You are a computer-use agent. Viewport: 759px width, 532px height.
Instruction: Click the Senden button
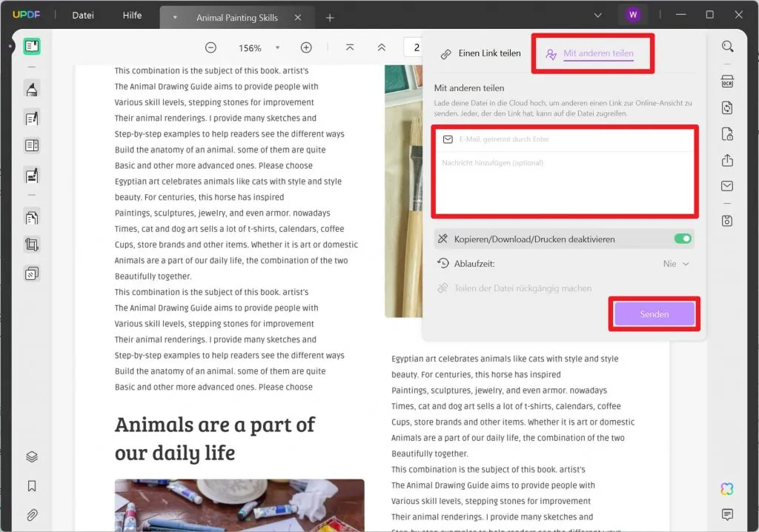(x=654, y=313)
